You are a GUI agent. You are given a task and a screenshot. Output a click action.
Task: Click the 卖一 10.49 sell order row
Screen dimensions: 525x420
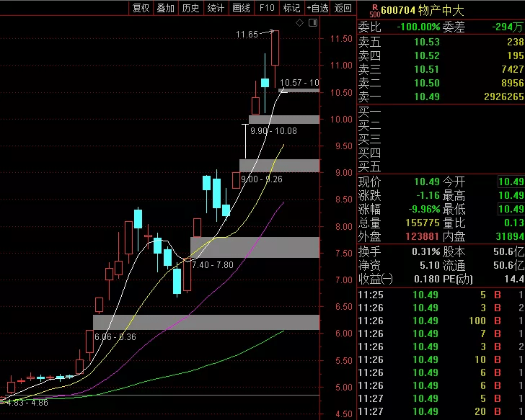[x=441, y=97]
